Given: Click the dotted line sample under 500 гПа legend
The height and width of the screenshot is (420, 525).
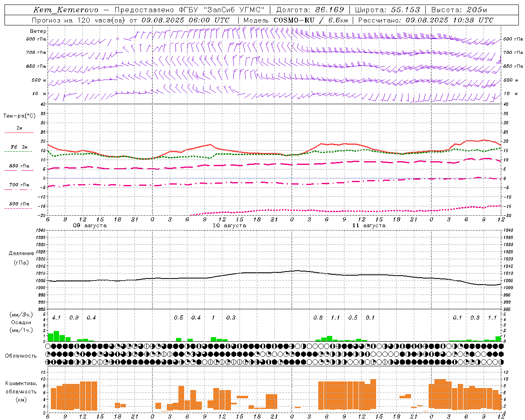Looking at the screenshot, I should point(19,209).
